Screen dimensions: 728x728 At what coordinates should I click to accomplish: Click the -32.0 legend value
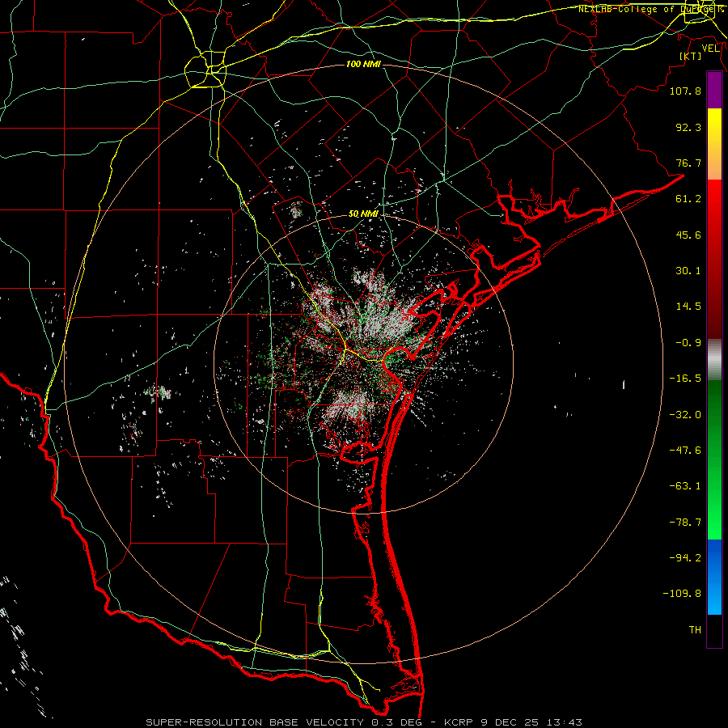(x=685, y=415)
